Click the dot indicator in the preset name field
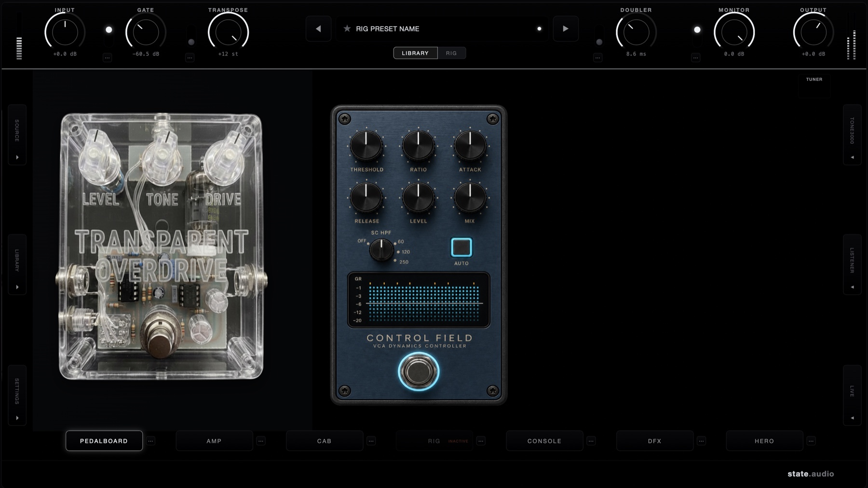The width and height of the screenshot is (868, 488). (x=539, y=29)
